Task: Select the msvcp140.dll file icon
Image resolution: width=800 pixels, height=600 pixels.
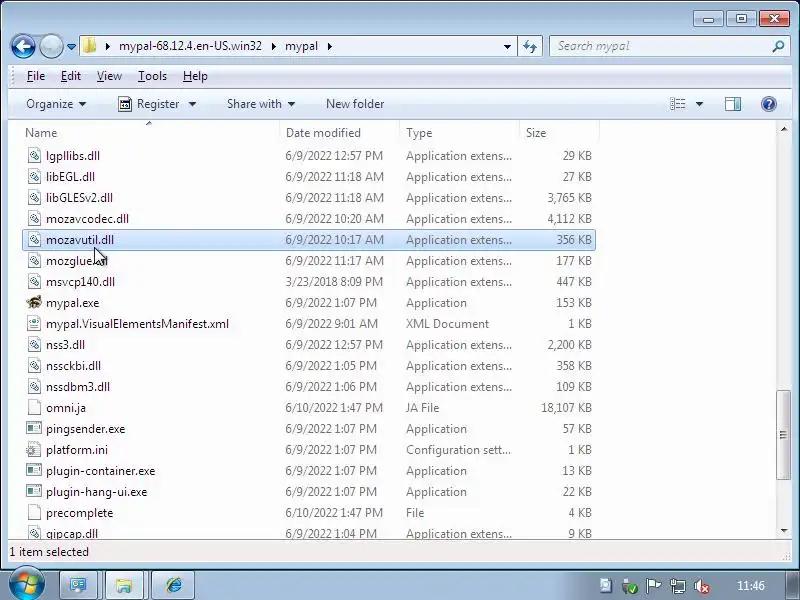Action: pyautogui.click(x=34, y=282)
